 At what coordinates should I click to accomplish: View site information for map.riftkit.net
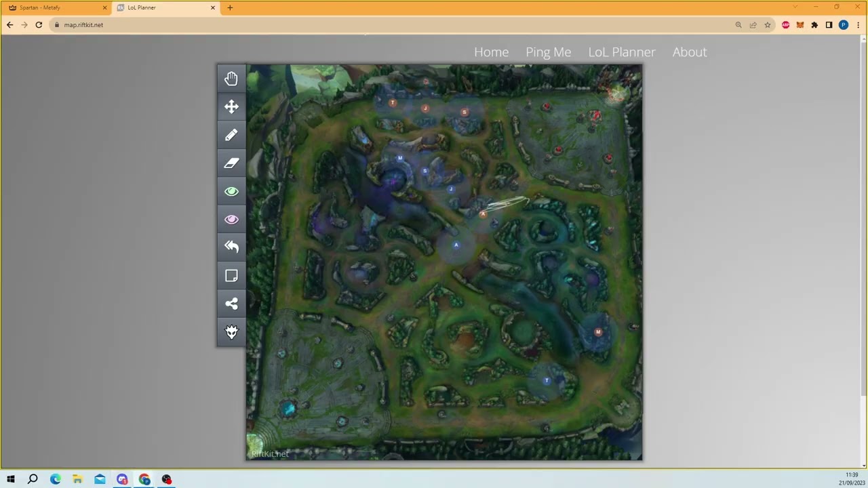[x=57, y=25]
